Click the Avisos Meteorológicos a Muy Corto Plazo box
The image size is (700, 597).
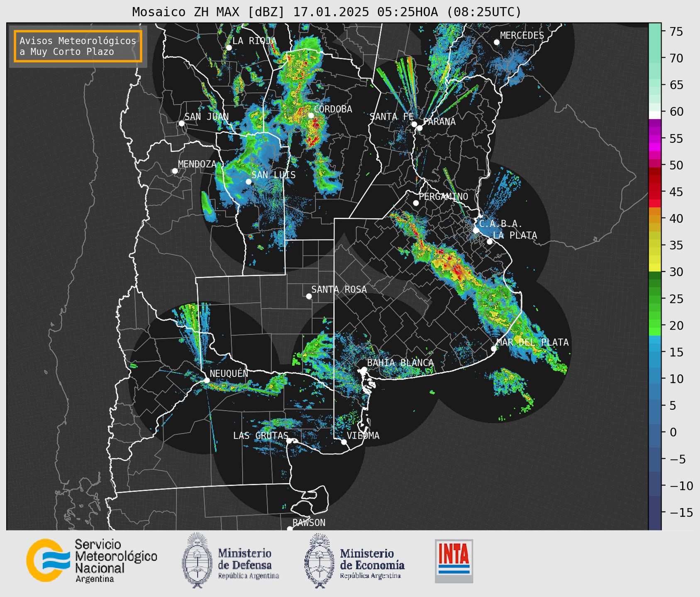coord(78,46)
